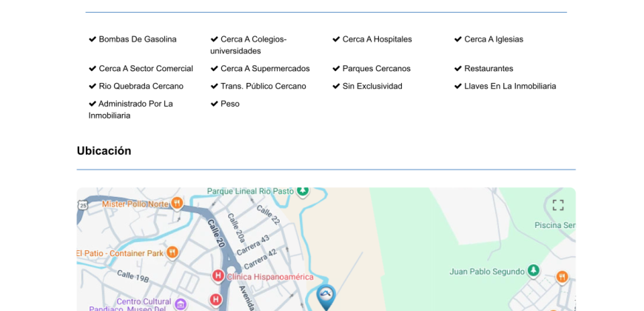The height and width of the screenshot is (311, 644).
Task: Select the Clínica Hispanoamérica hospital marker
Action: [x=218, y=276]
